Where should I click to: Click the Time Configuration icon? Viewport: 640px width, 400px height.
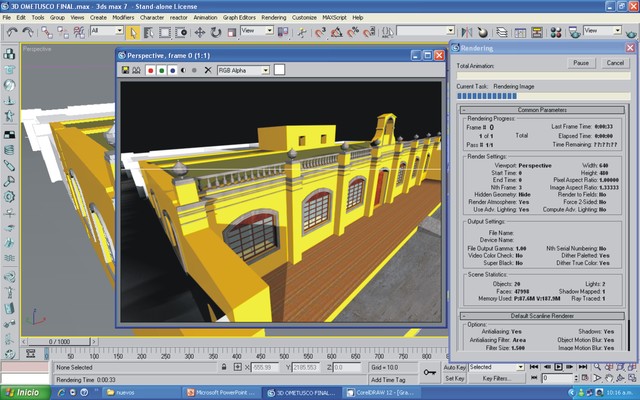tap(585, 378)
